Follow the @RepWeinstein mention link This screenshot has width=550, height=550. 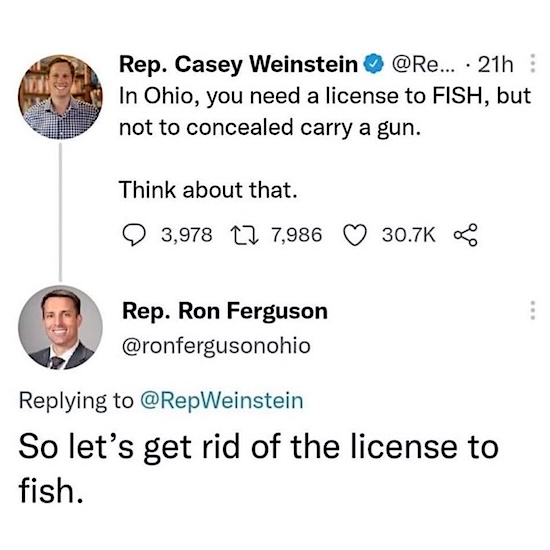(x=222, y=401)
